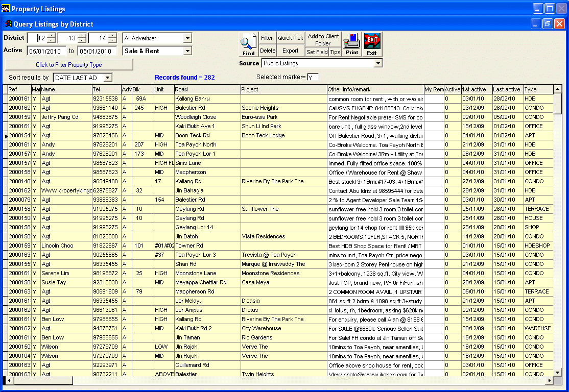Click the Property Listings title bar app icon
This screenshot has width=569, height=392.
[x=6, y=8]
